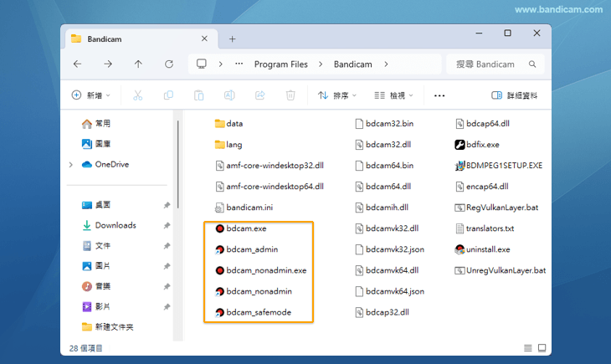Toggle the details pane (詳細資料)
The width and height of the screenshot is (611, 364).
515,95
